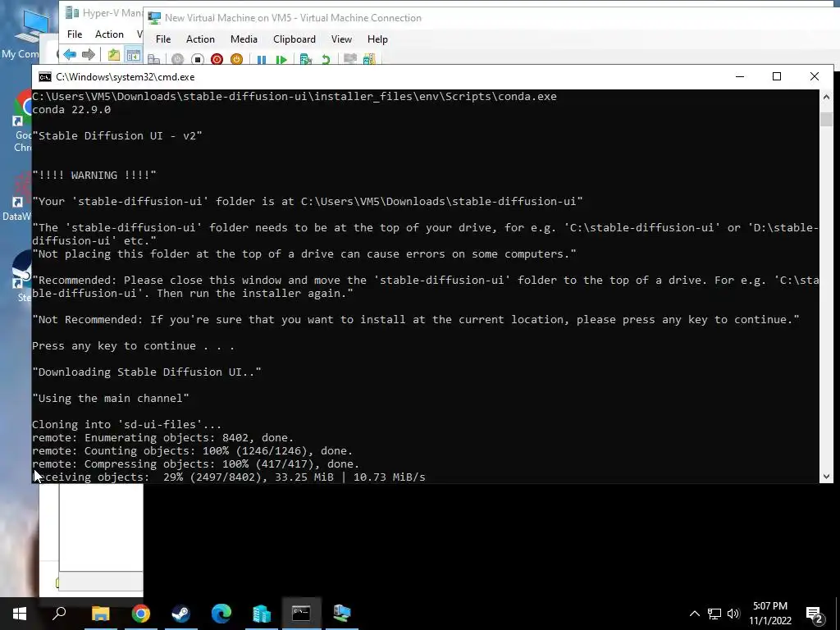
Task: Click the conda.exe path line
Action: 294,97
